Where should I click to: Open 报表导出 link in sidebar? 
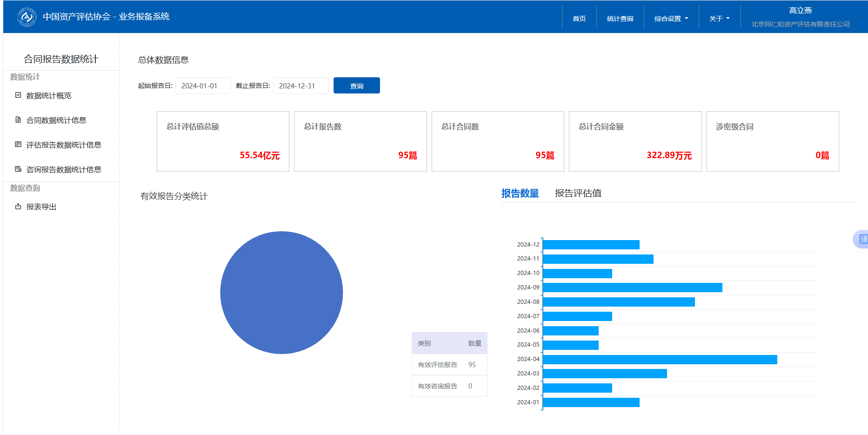pos(41,207)
